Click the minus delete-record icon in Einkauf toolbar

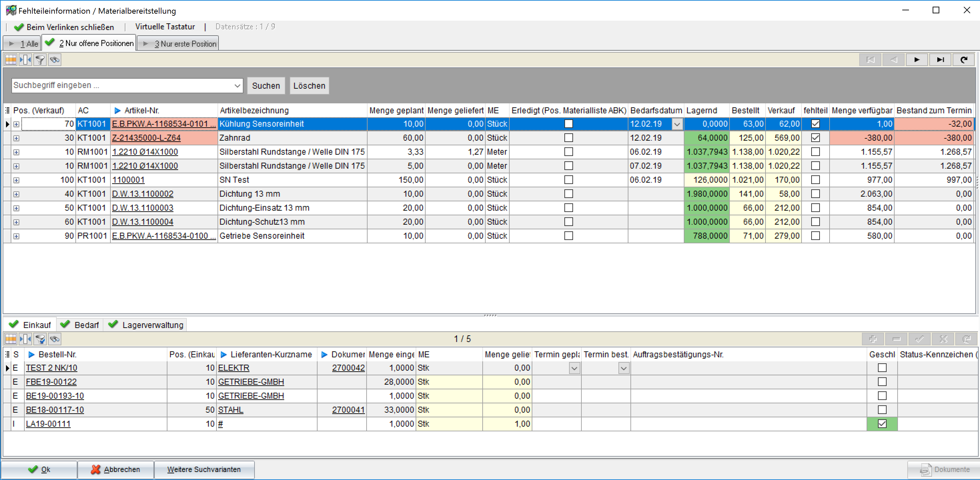click(896, 339)
